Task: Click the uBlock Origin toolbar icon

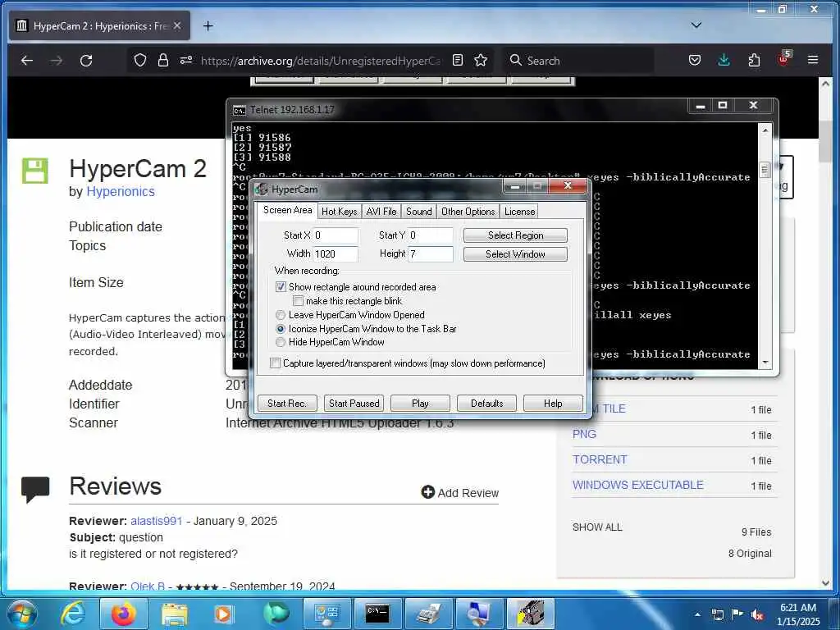Action: pos(784,59)
